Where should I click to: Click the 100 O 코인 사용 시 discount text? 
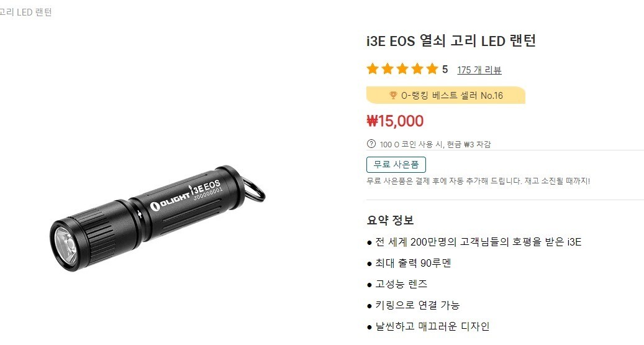click(x=435, y=144)
